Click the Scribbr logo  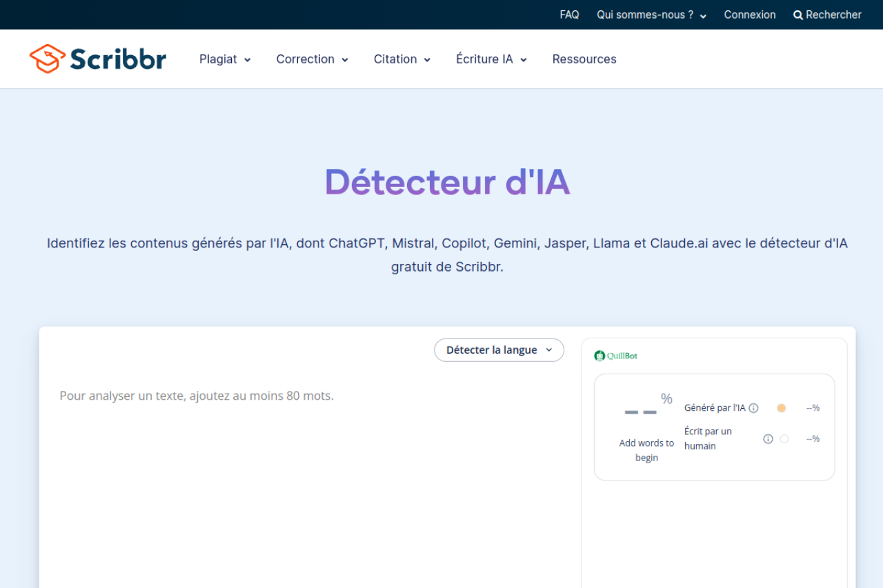pyautogui.click(x=98, y=59)
